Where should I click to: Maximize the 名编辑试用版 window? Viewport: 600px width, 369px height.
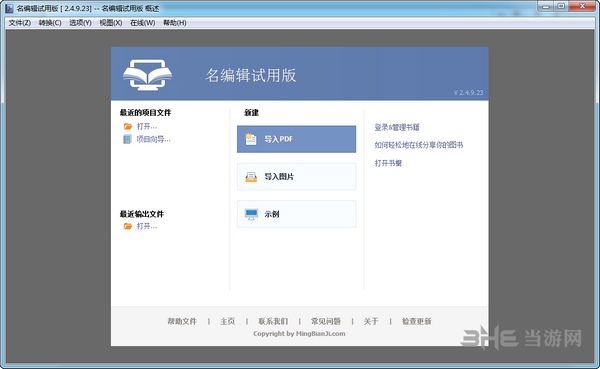point(561,7)
